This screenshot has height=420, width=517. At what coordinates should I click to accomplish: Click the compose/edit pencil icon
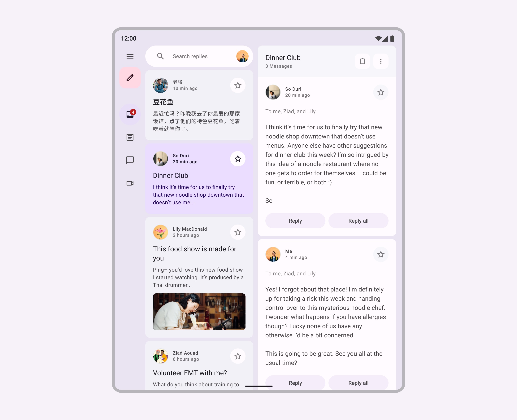tap(130, 78)
